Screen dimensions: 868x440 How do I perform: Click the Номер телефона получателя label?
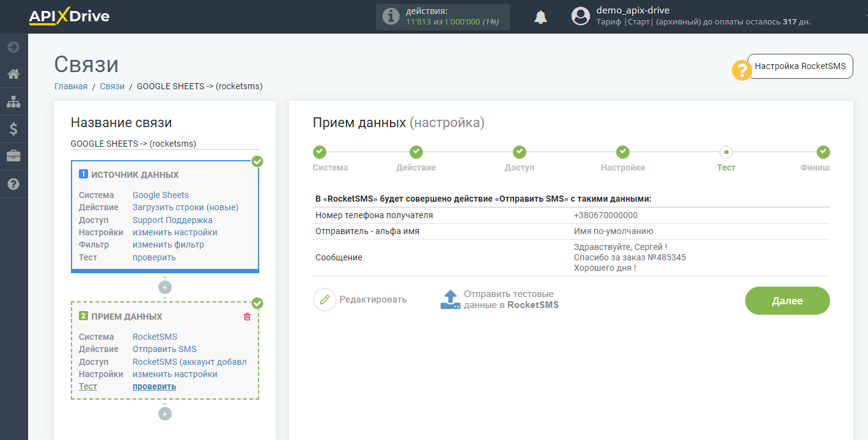click(x=374, y=215)
